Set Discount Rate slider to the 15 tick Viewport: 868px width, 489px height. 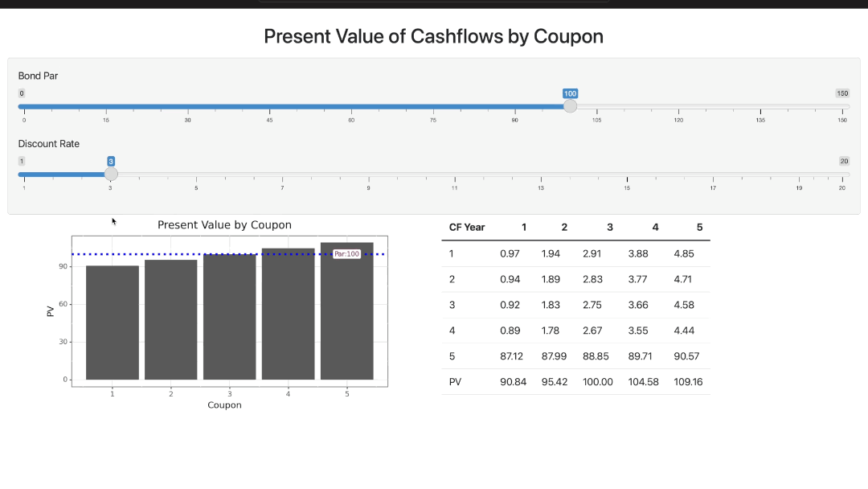coord(627,174)
